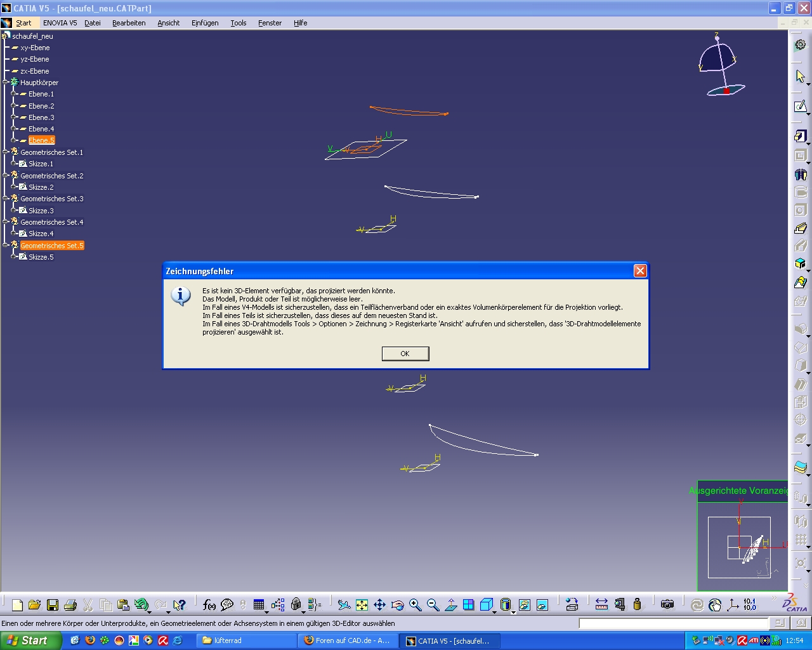
Task: Click the Shaft revolve icon
Action: tap(801, 174)
